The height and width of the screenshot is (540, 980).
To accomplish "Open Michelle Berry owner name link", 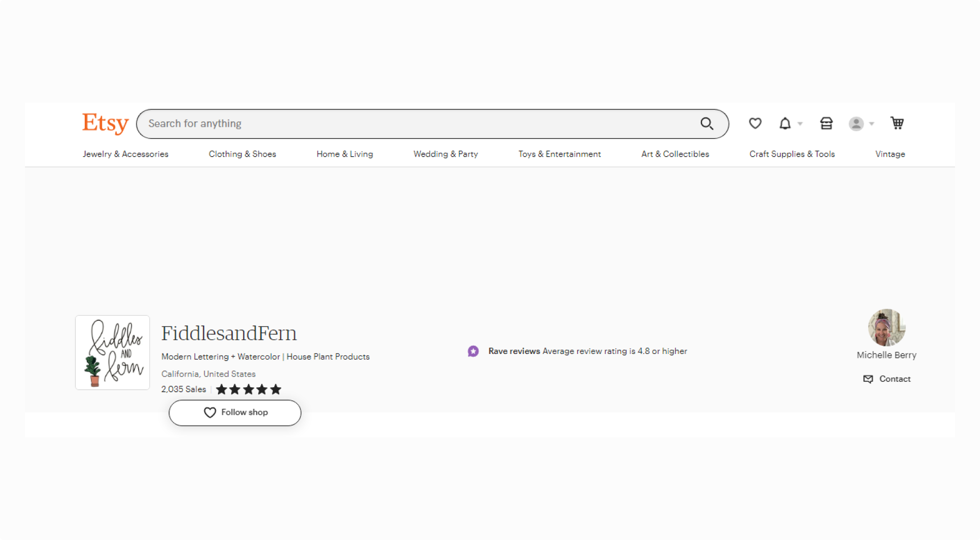I will [x=886, y=355].
